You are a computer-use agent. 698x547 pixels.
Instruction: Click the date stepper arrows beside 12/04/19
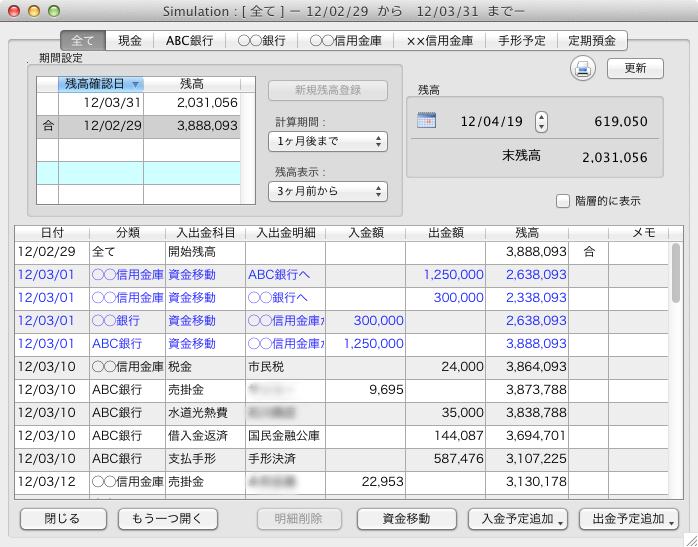[541, 121]
